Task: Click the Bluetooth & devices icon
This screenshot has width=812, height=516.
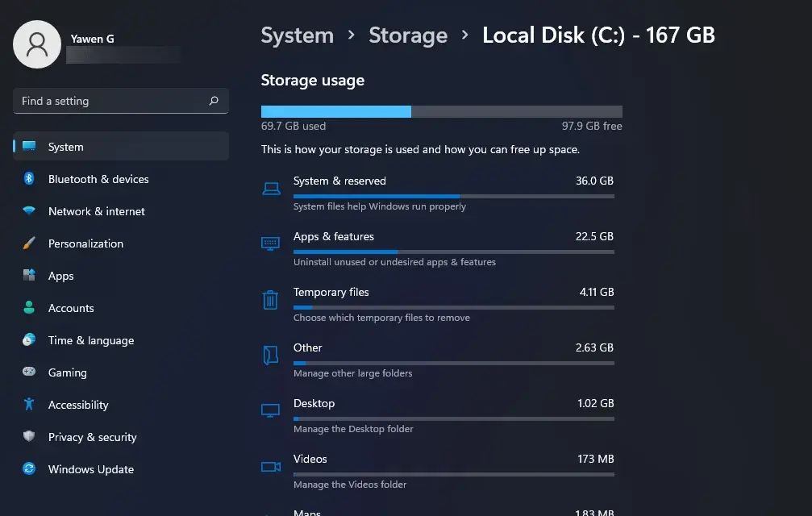Action: pyautogui.click(x=29, y=178)
